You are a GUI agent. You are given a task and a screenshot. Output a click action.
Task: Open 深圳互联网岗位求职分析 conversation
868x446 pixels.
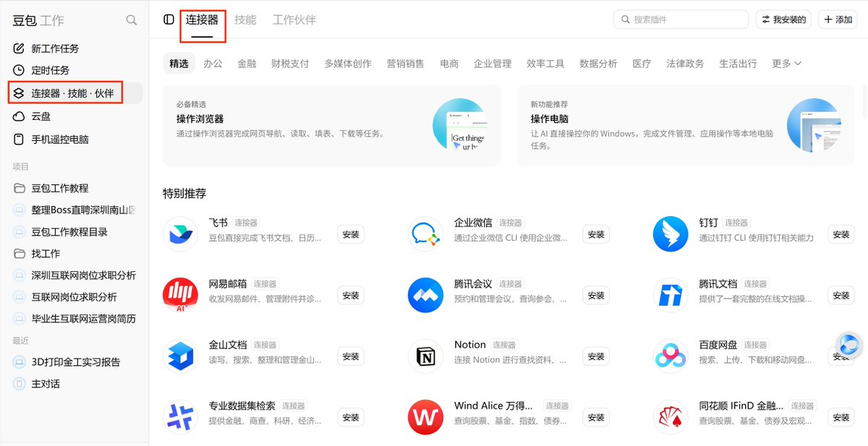click(x=75, y=275)
